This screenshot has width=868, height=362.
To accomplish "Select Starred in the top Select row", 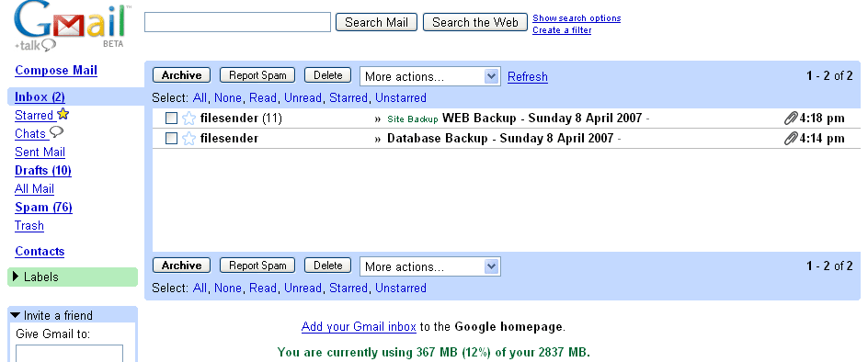I will point(348,98).
